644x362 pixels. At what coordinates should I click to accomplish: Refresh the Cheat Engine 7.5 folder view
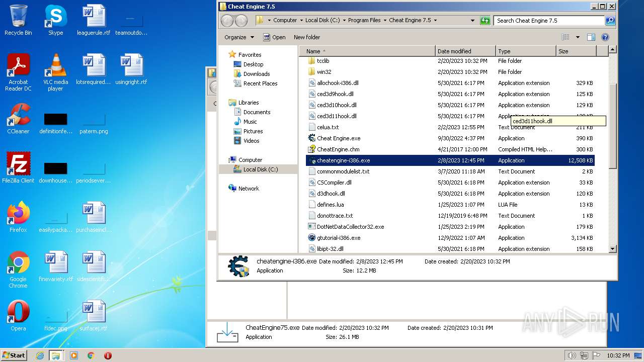[485, 21]
